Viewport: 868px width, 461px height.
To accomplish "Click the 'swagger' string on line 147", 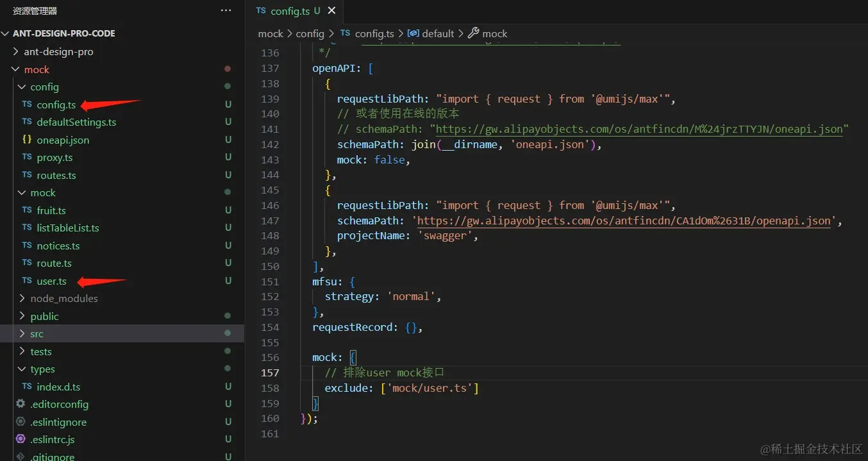I will (x=446, y=235).
